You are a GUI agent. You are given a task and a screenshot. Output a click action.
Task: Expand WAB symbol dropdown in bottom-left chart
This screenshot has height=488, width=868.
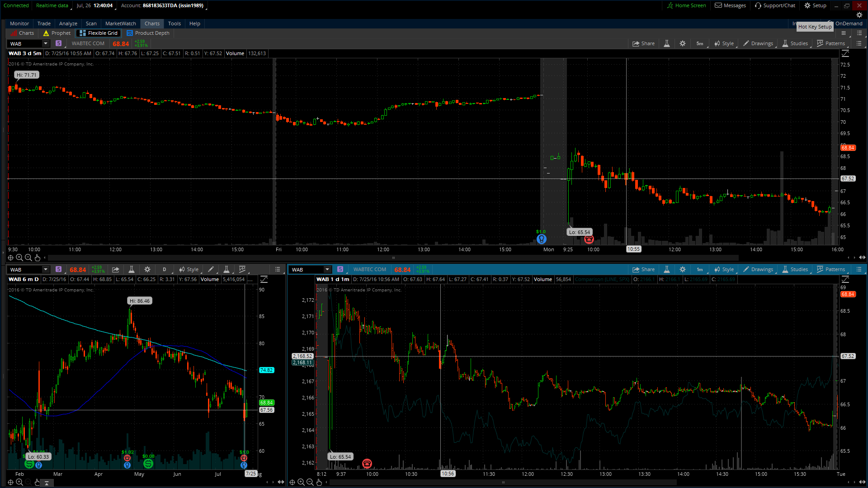click(45, 269)
